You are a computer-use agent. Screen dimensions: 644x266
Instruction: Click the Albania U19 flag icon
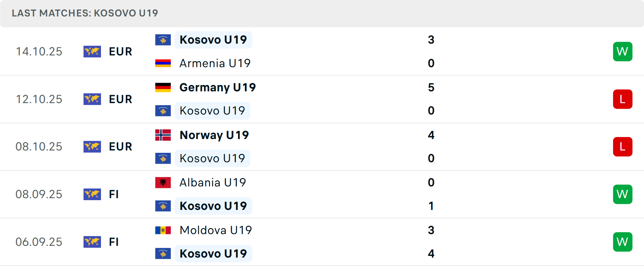click(x=163, y=182)
